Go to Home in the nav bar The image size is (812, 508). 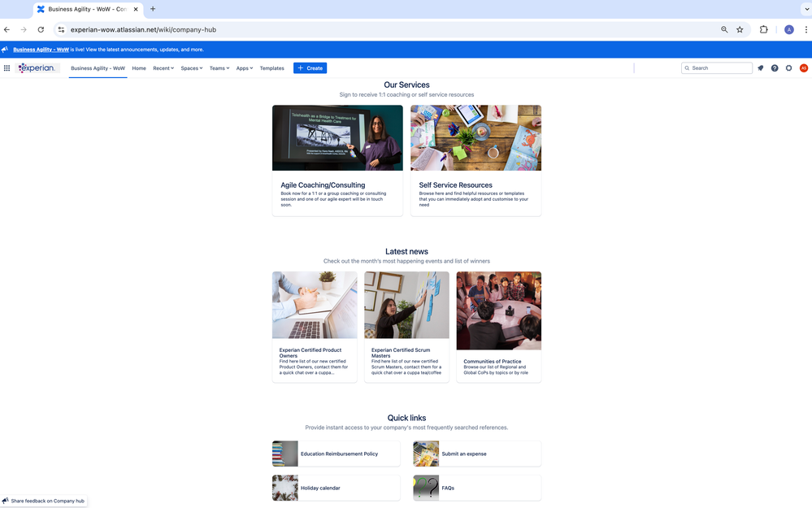139,68
